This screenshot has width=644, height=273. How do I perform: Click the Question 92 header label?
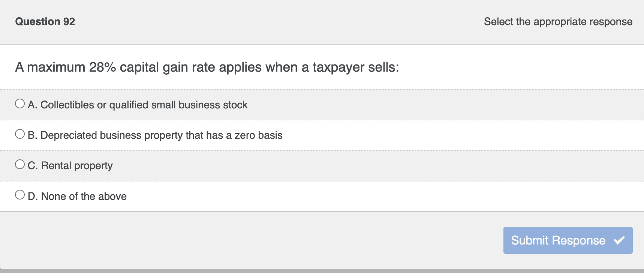(45, 21)
